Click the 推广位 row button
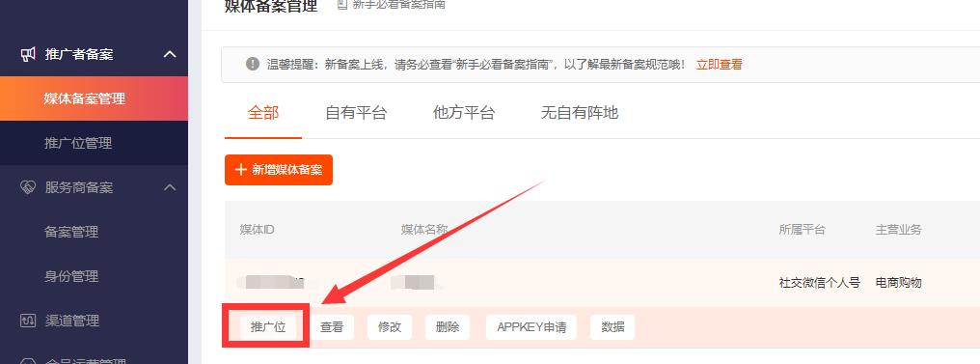The width and height of the screenshot is (980, 364). [x=268, y=326]
